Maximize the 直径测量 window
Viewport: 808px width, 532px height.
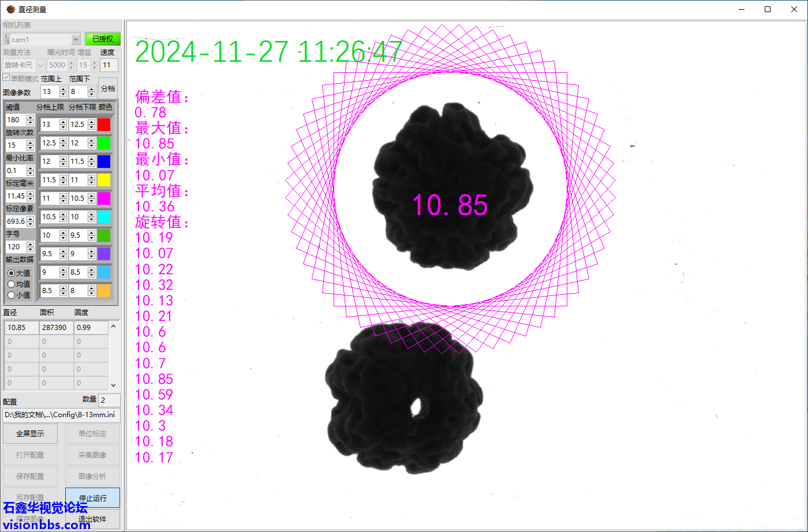pos(768,9)
